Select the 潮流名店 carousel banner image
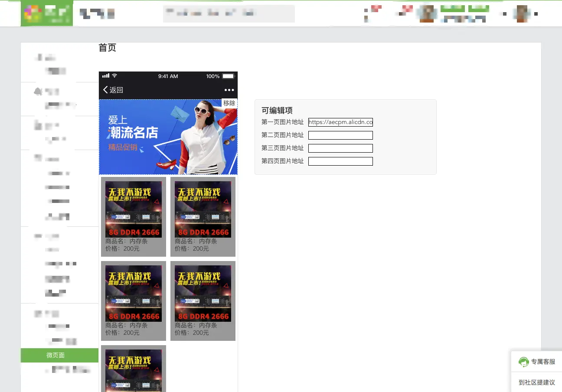 [x=168, y=137]
